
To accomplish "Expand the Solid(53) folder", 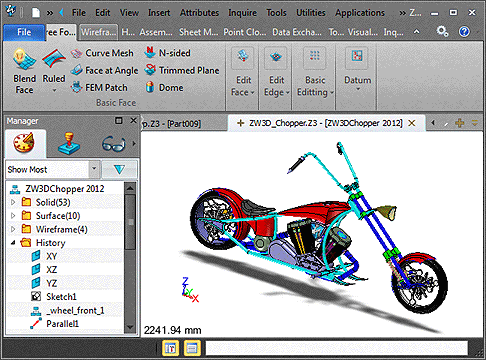I will coord(13,202).
